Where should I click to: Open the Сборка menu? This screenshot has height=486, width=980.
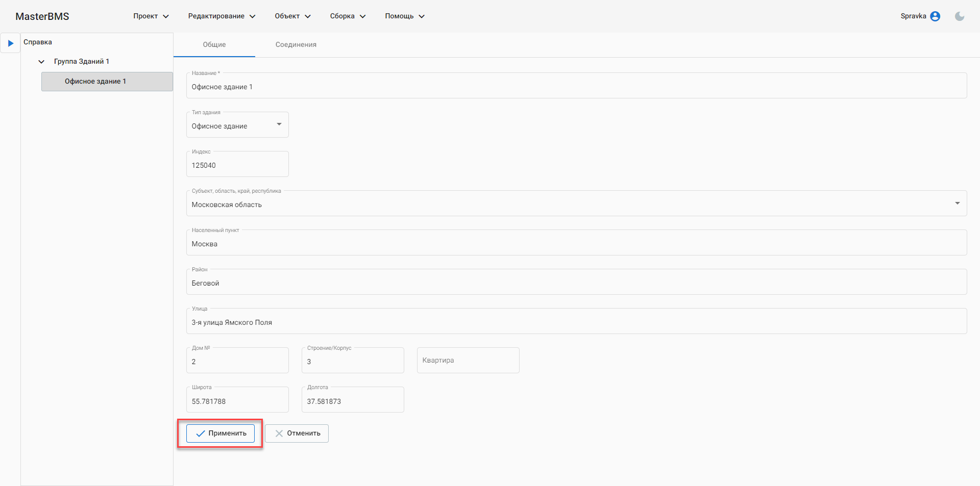click(348, 16)
